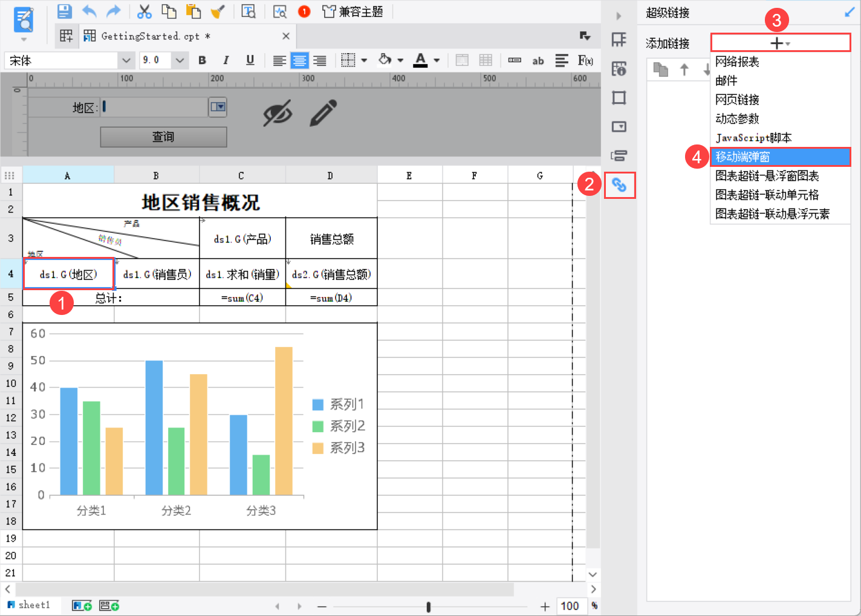Choose 移动端弹窗 from link menu

[781, 157]
